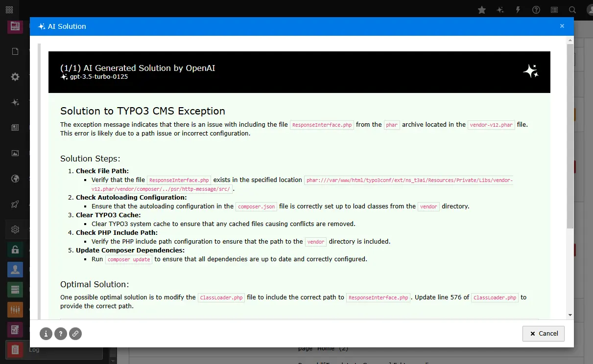Viewport: 593px width, 364px height.
Task: Open the module menu grid icon
Action: click(x=9, y=10)
